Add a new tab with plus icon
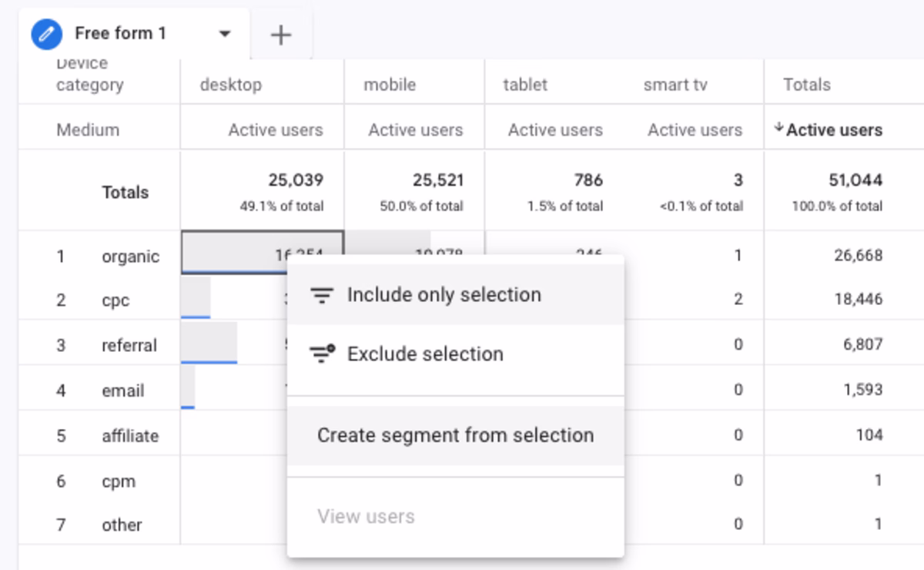 coord(281,35)
